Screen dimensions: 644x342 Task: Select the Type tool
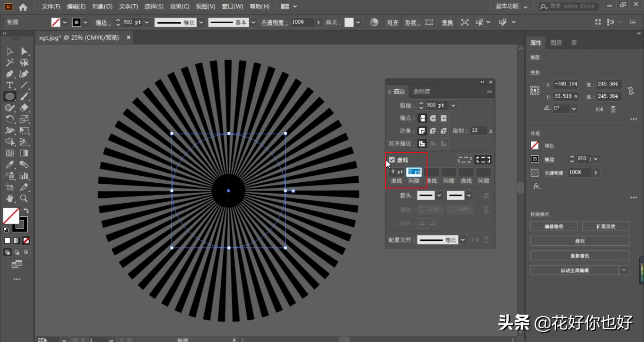pyautogui.click(x=10, y=85)
